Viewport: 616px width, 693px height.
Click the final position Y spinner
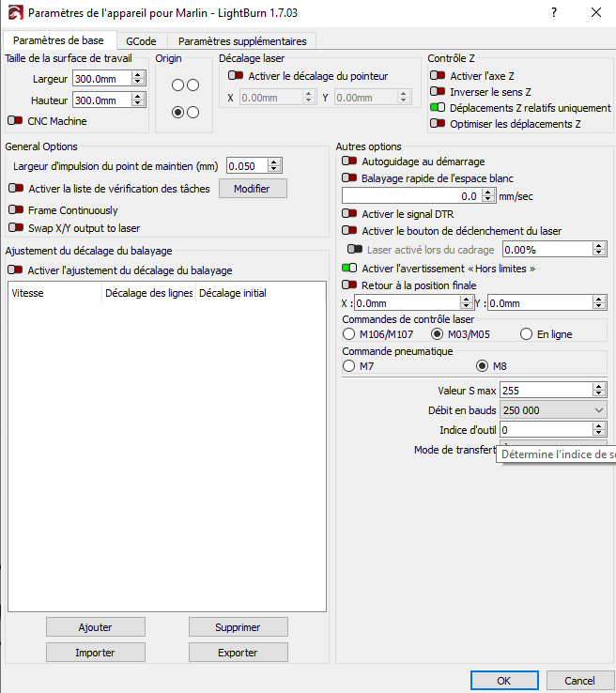coord(599,303)
